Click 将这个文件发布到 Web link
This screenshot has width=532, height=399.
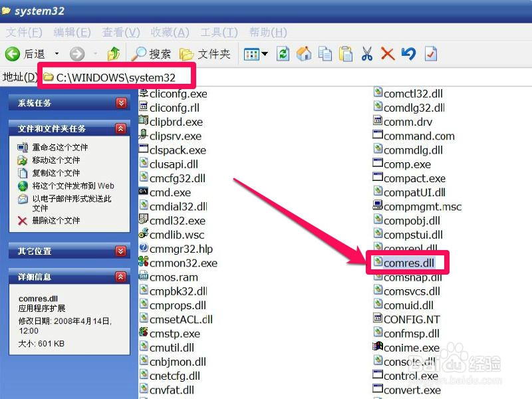(73, 186)
